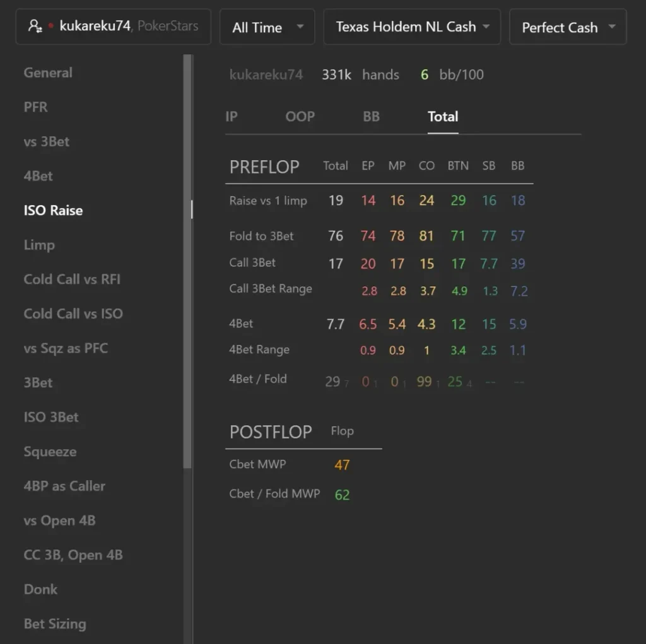646x644 pixels.
Task: Select Cold Call vs RFI section
Action: click(72, 279)
